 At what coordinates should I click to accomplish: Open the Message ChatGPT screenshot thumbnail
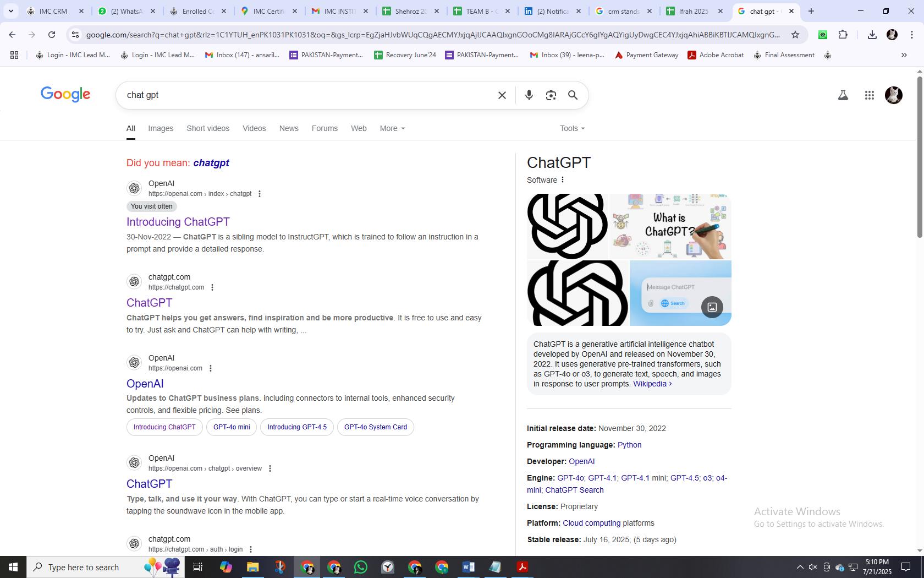680,293
